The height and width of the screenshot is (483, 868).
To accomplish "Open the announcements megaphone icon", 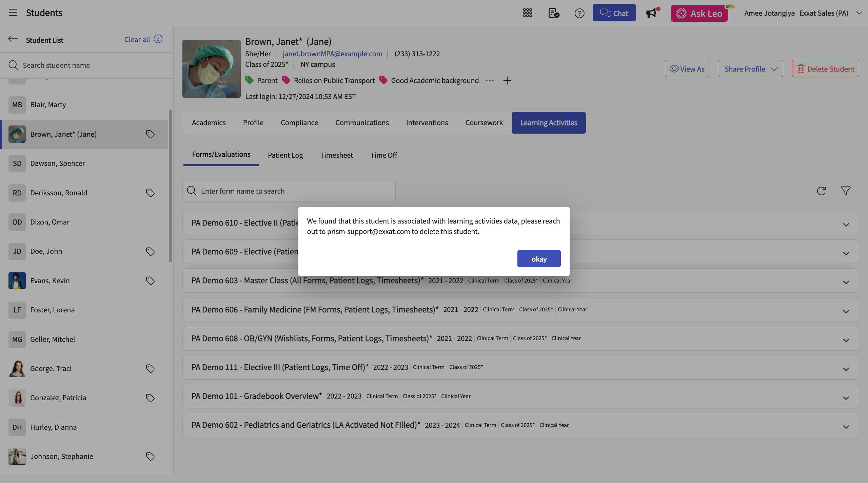I will pyautogui.click(x=651, y=13).
